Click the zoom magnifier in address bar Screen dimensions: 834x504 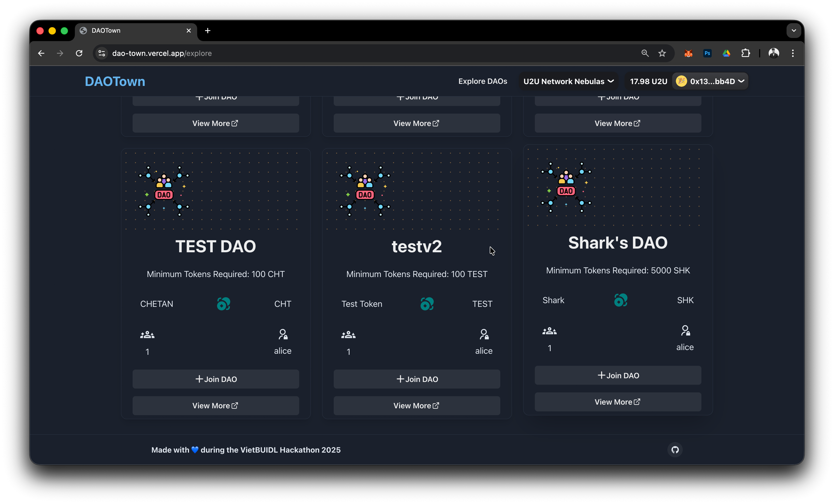coord(645,53)
